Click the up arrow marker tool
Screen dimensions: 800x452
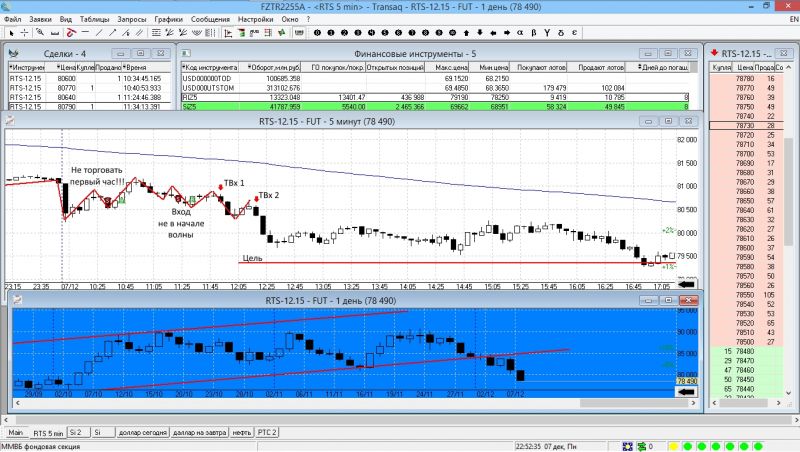pyautogui.click(x=466, y=33)
